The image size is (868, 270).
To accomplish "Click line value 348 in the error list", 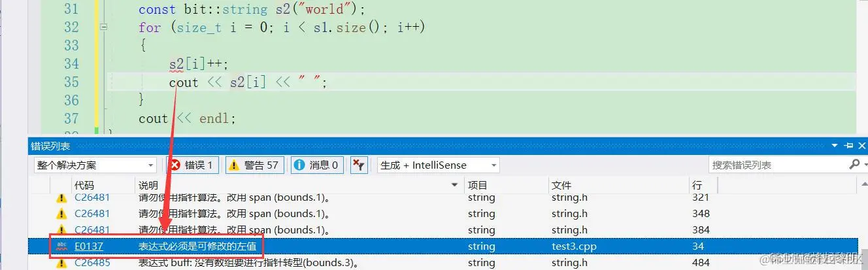I will click(x=701, y=213).
